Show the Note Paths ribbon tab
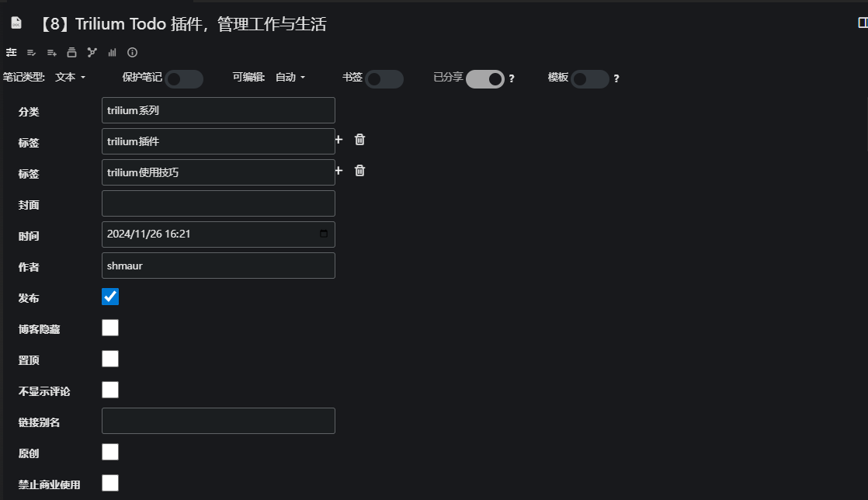Screen dimensions: 868x500 pos(71,53)
